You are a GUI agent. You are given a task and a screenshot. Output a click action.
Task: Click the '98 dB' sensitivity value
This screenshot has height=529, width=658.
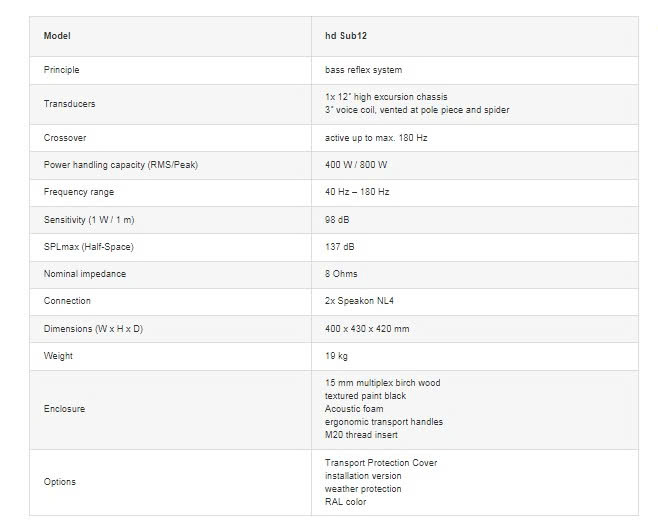pyautogui.click(x=338, y=219)
